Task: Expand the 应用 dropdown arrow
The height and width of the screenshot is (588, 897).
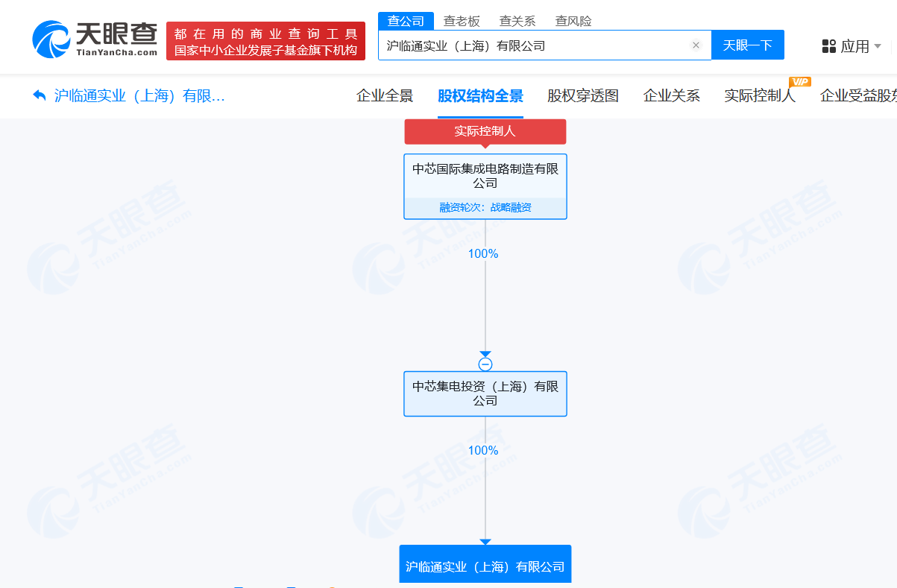Action: [878, 46]
